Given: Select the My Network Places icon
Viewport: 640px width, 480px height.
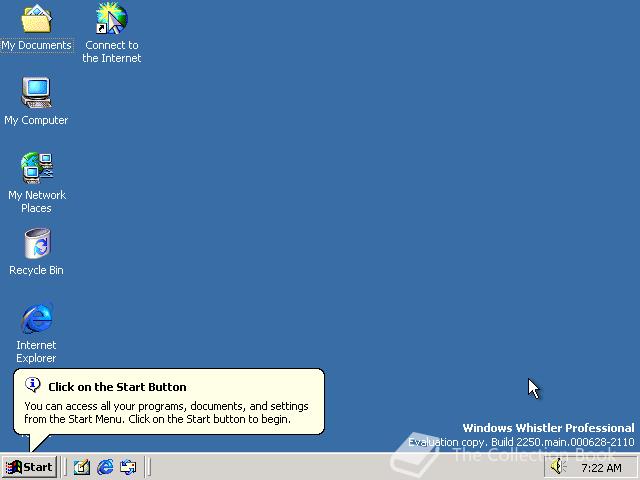Looking at the screenshot, I should pyautogui.click(x=37, y=168).
